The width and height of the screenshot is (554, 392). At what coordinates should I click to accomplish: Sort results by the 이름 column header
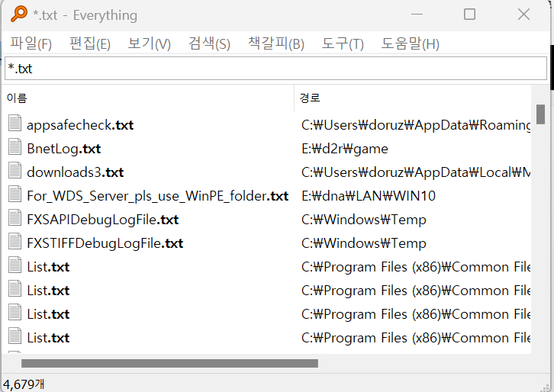pos(148,98)
